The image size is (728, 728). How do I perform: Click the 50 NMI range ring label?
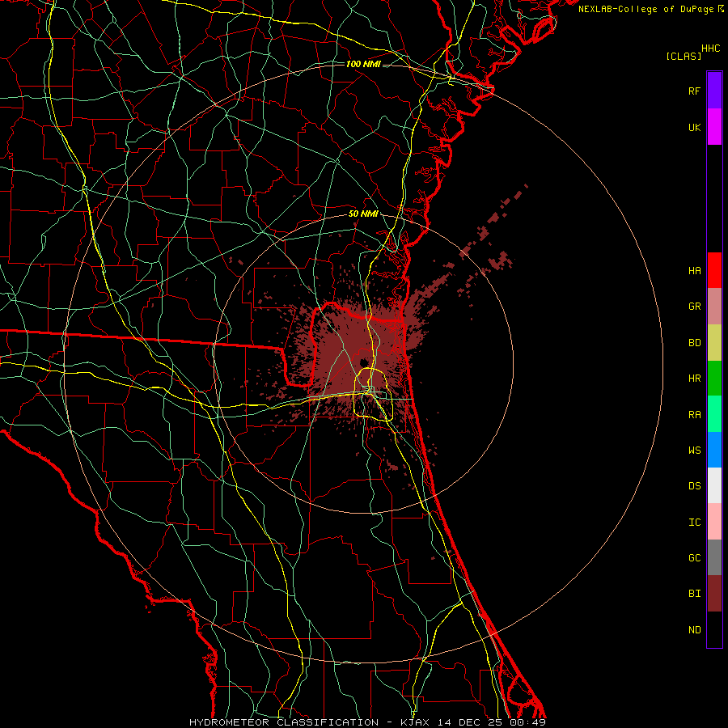[363, 214]
